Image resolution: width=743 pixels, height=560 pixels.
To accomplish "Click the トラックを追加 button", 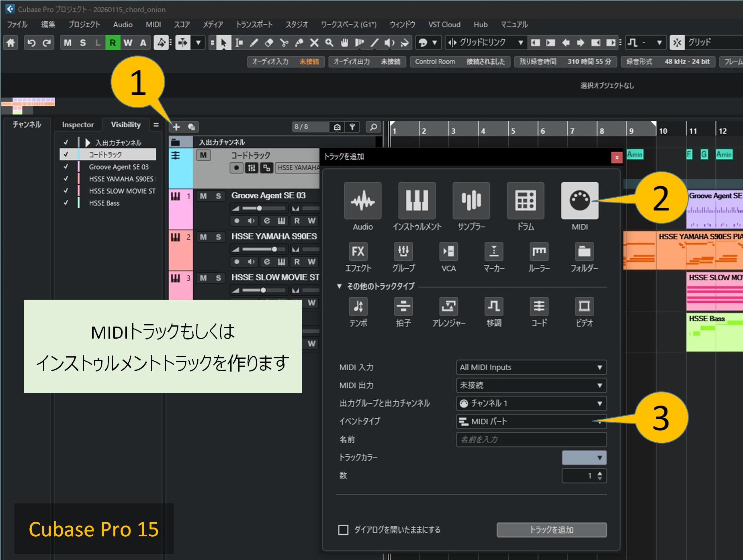I will click(551, 530).
